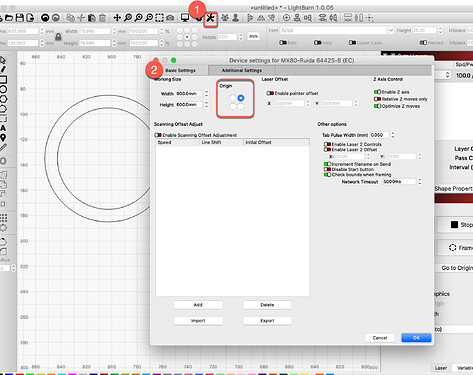The image size is (473, 375).
Task: Click the Delete button under the table
Action: coord(267,305)
